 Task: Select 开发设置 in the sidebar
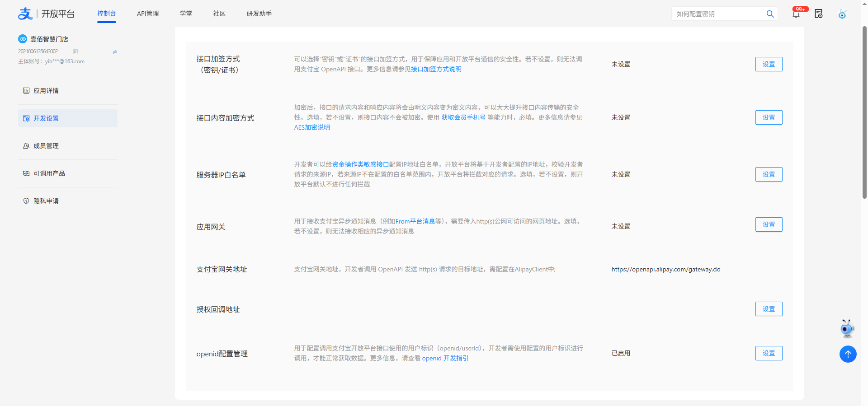click(68, 118)
